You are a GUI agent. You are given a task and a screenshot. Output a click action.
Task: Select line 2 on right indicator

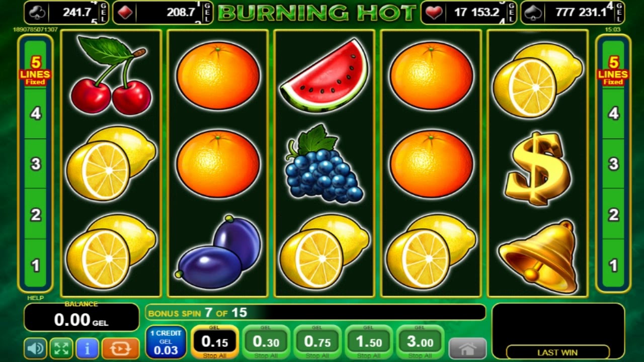tap(613, 215)
